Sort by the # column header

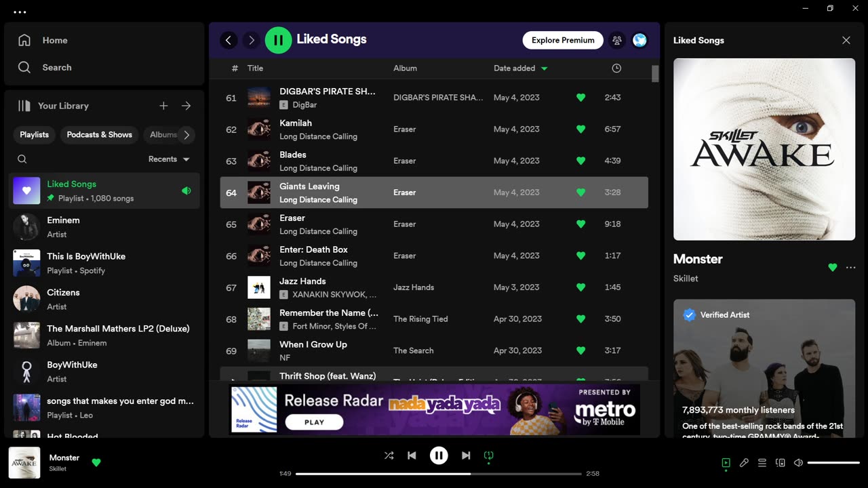pos(235,68)
